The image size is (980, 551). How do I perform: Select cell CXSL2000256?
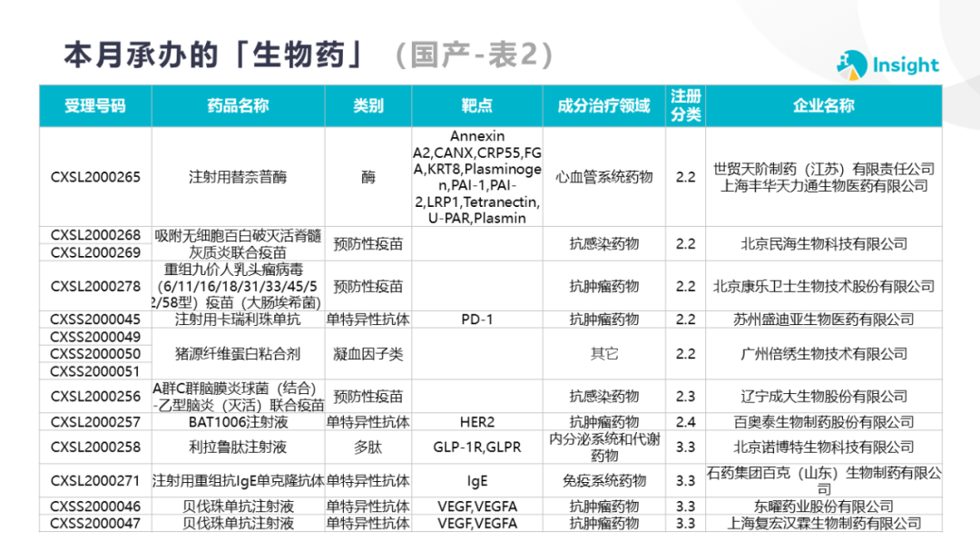click(x=95, y=397)
